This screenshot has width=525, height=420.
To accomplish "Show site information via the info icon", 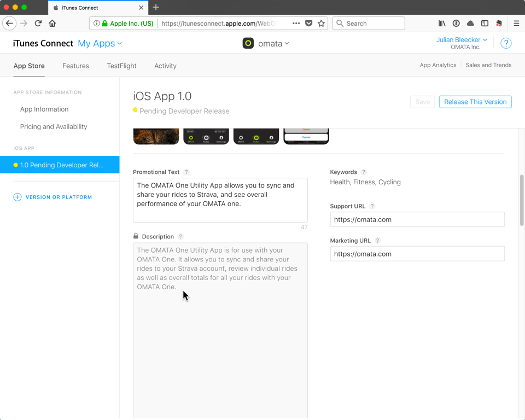I will click(96, 24).
